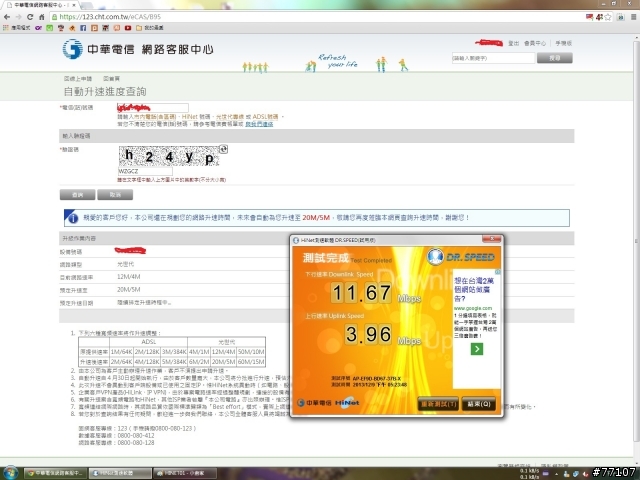Open the Windows Start button
This screenshot has height=480, width=640.
tap(10, 473)
